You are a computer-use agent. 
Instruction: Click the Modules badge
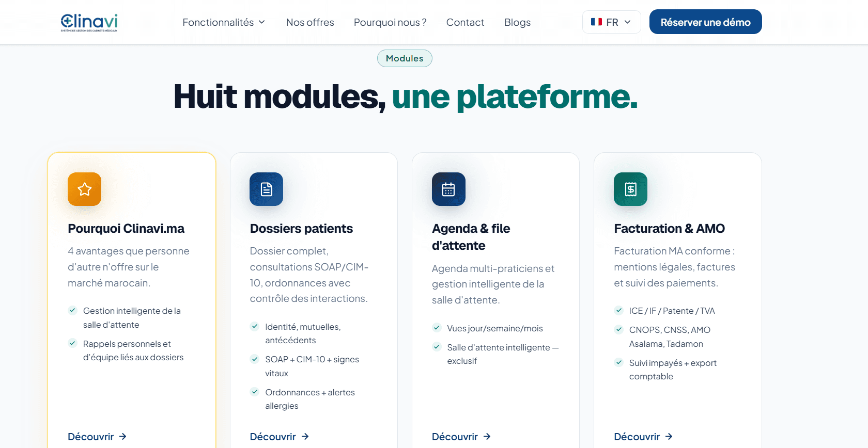[x=405, y=58]
